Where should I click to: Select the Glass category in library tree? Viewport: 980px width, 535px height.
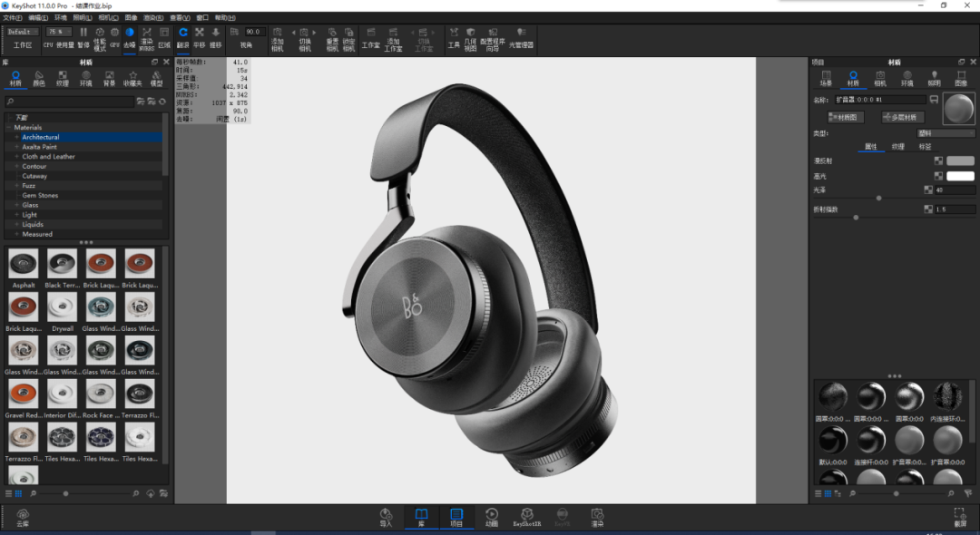coord(30,205)
